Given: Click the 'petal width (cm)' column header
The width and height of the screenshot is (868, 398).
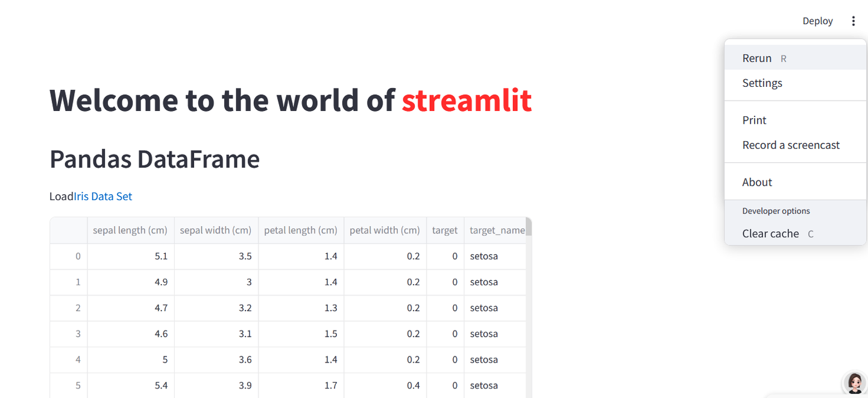Looking at the screenshot, I should coord(385,230).
